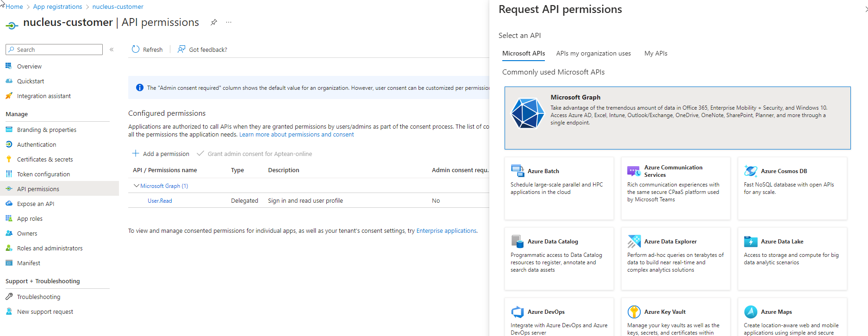The height and width of the screenshot is (336, 868).
Task: Click the Azure DevOps icon
Action: pyautogui.click(x=518, y=311)
